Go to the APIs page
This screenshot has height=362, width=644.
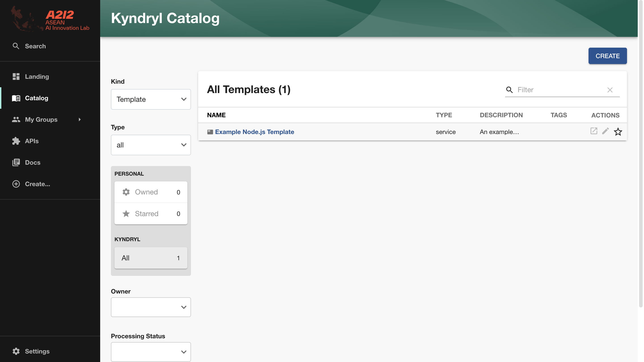pyautogui.click(x=32, y=141)
